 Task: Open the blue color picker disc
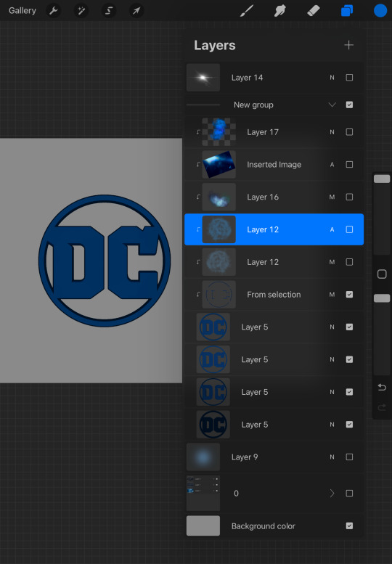(380, 11)
